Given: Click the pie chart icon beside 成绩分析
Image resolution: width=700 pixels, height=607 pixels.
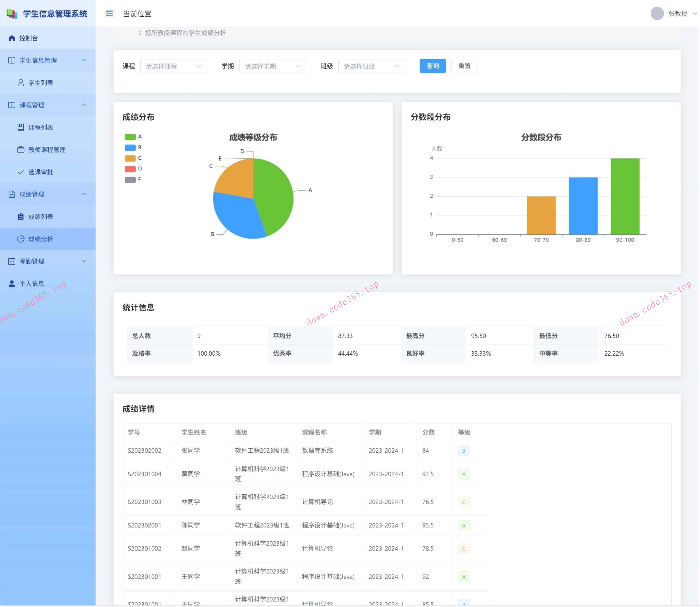Looking at the screenshot, I should (x=21, y=239).
